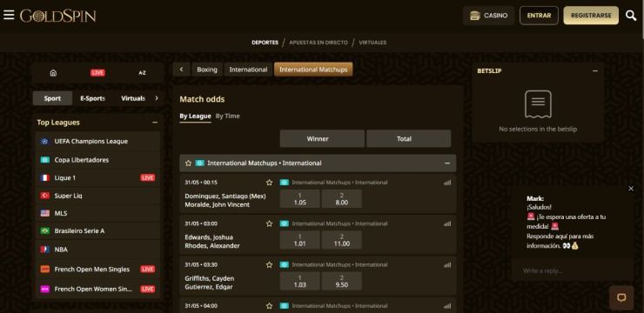Favorite the Dominguez vs Moralde match

[x=270, y=182]
